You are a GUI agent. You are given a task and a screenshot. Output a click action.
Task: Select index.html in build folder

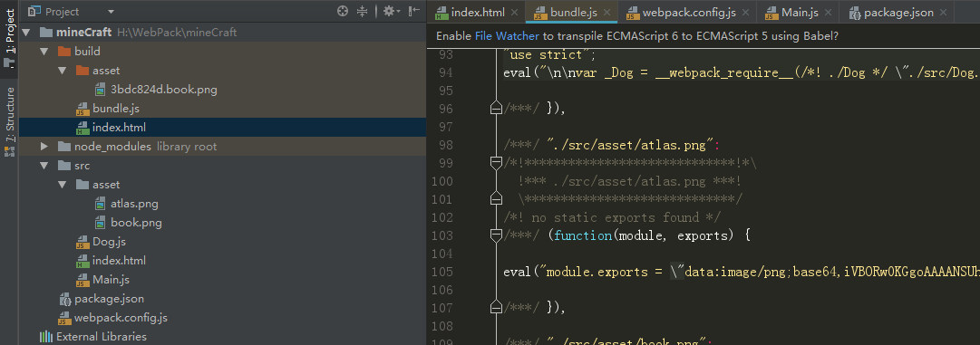(119, 128)
